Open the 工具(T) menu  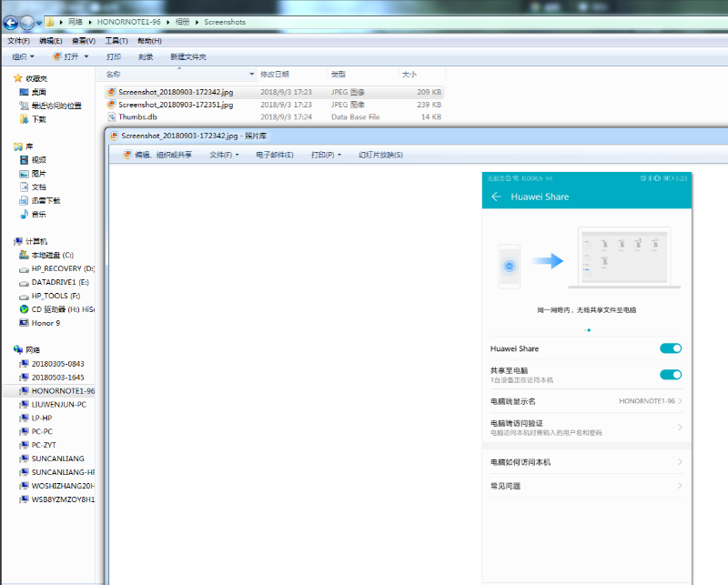click(116, 41)
